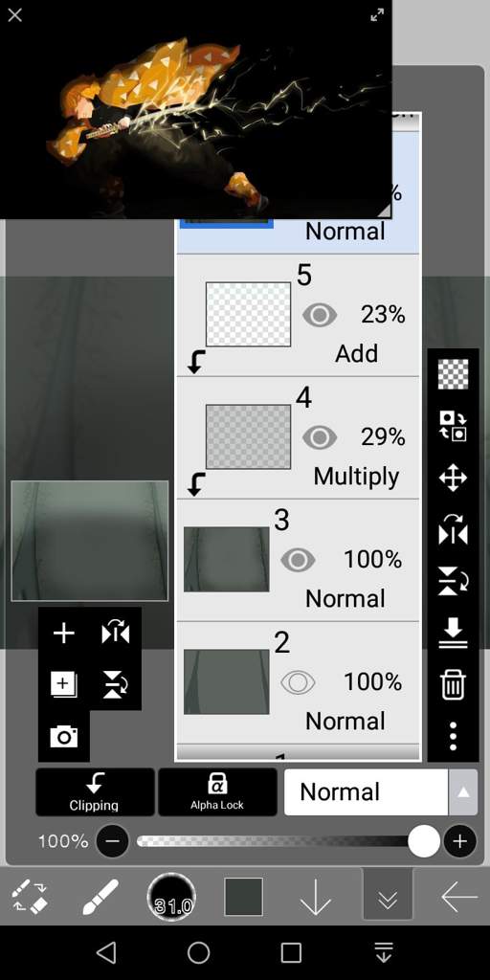Select the move/transform layer arrows icon
The width and height of the screenshot is (490, 980).
453,479
